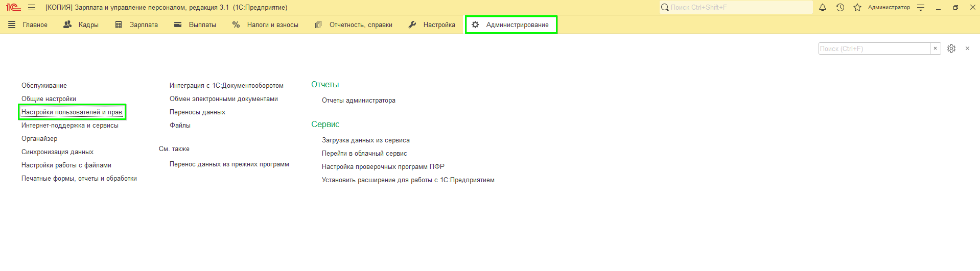This screenshot has height=271, width=980.
Task: Open Настройки работы с файлами
Action: (x=66, y=165)
